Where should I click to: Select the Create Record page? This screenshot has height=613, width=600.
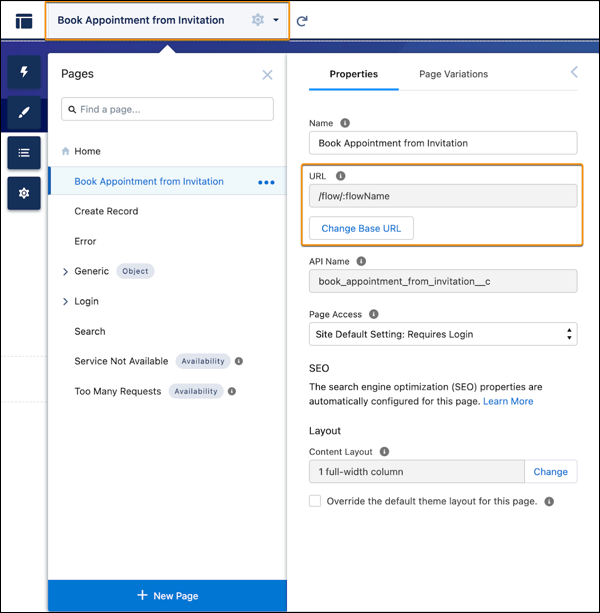[x=106, y=211]
